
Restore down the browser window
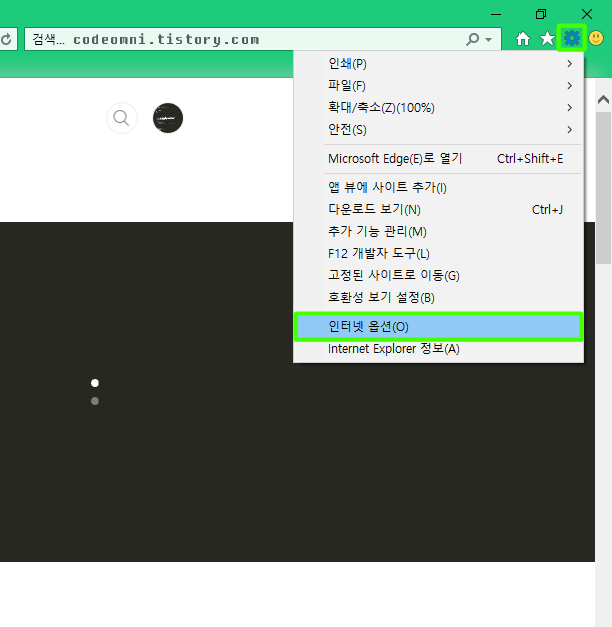pyautogui.click(x=541, y=14)
